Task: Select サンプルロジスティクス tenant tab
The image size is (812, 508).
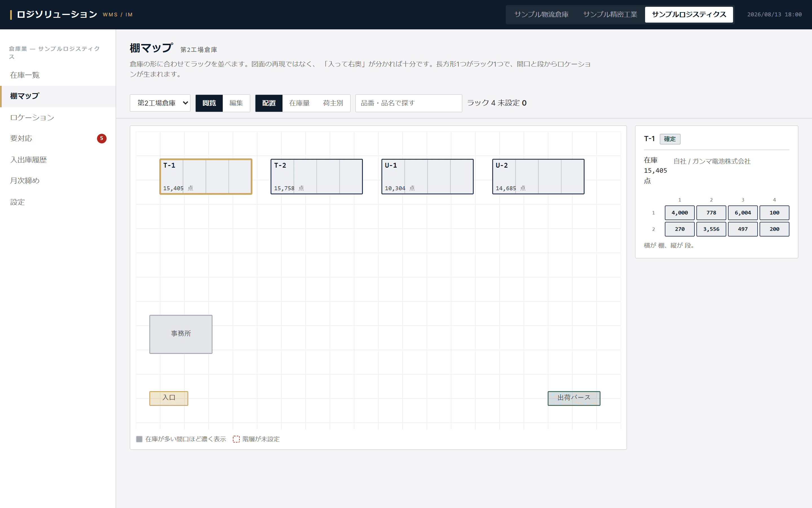Action: (x=689, y=14)
